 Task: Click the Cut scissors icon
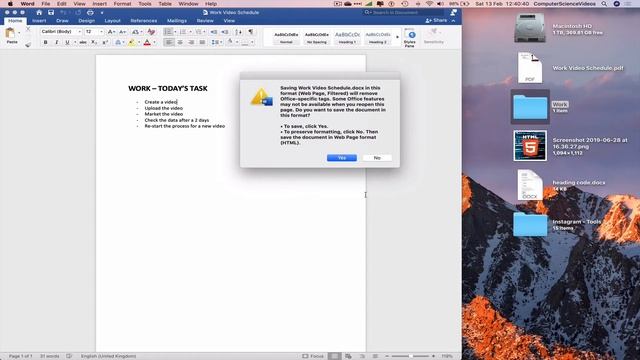[x=28, y=29]
